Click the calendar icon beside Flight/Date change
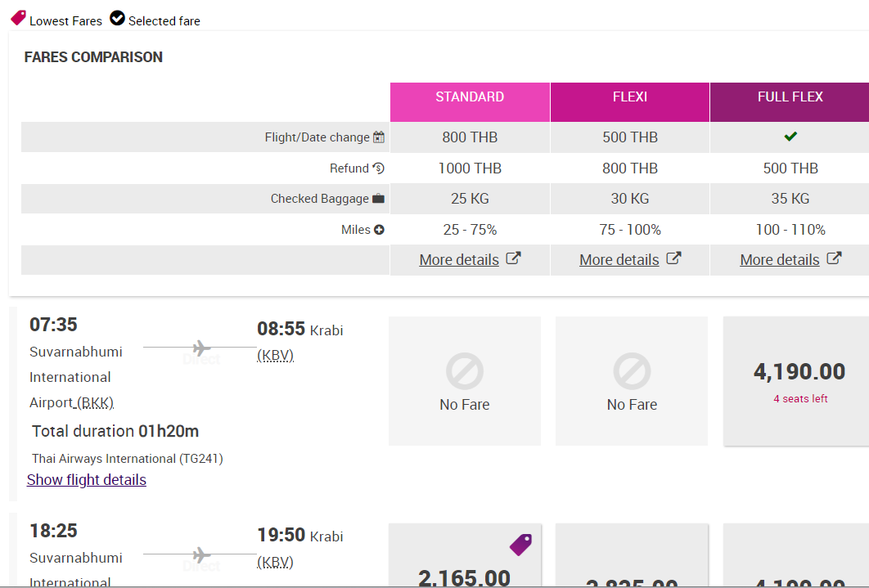 pos(379,137)
